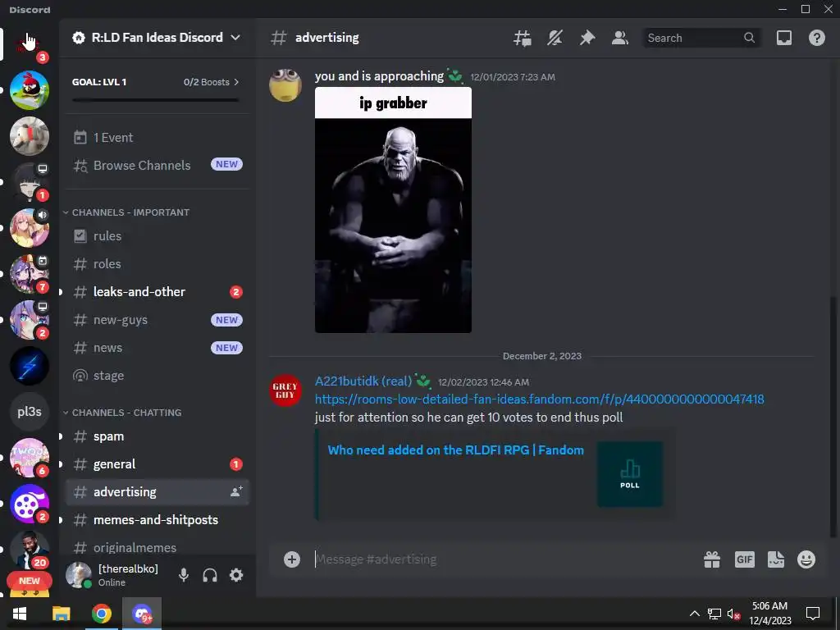The height and width of the screenshot is (630, 840).
Task: Open the rules channel
Action: click(x=157, y=236)
